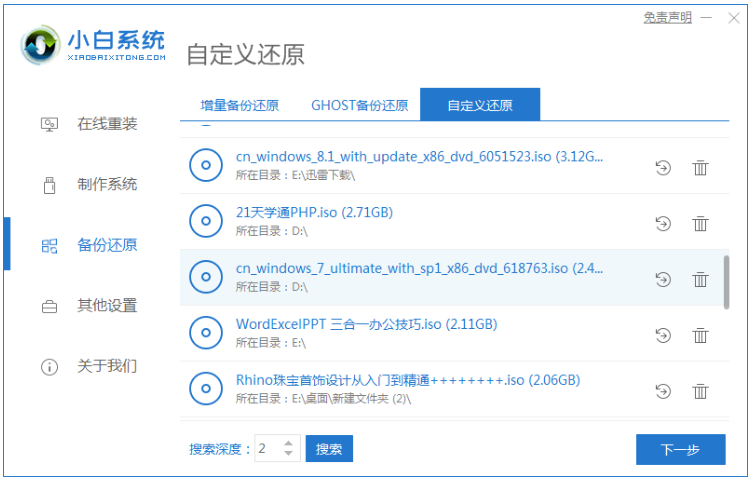This screenshot has height=479, width=751.
Task: Switch to 增量备份还原 tab
Action: click(x=239, y=105)
